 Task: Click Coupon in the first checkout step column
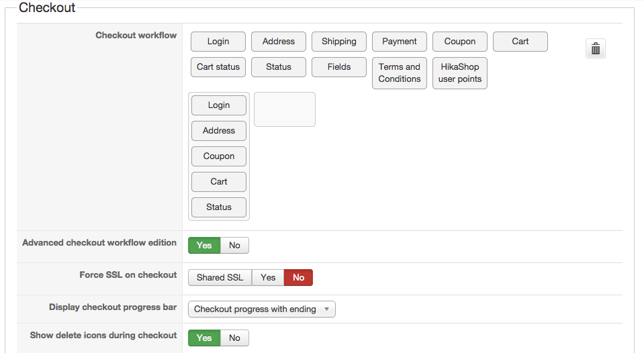219,156
